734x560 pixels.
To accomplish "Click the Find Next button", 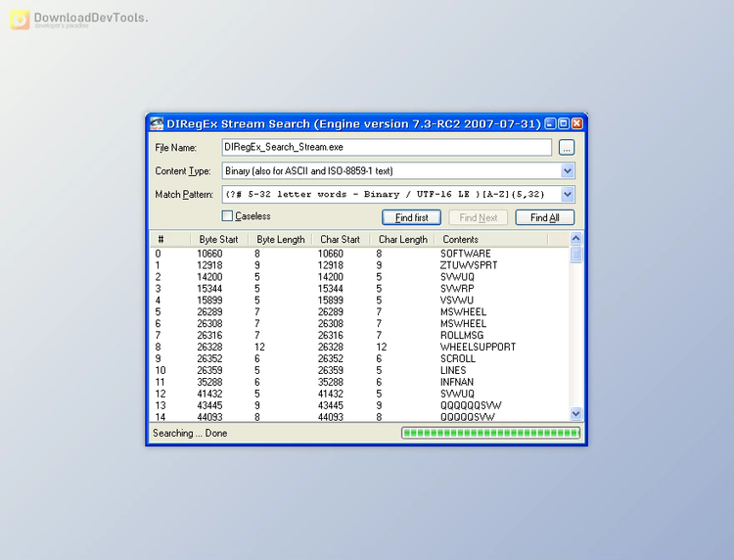I will [478, 217].
